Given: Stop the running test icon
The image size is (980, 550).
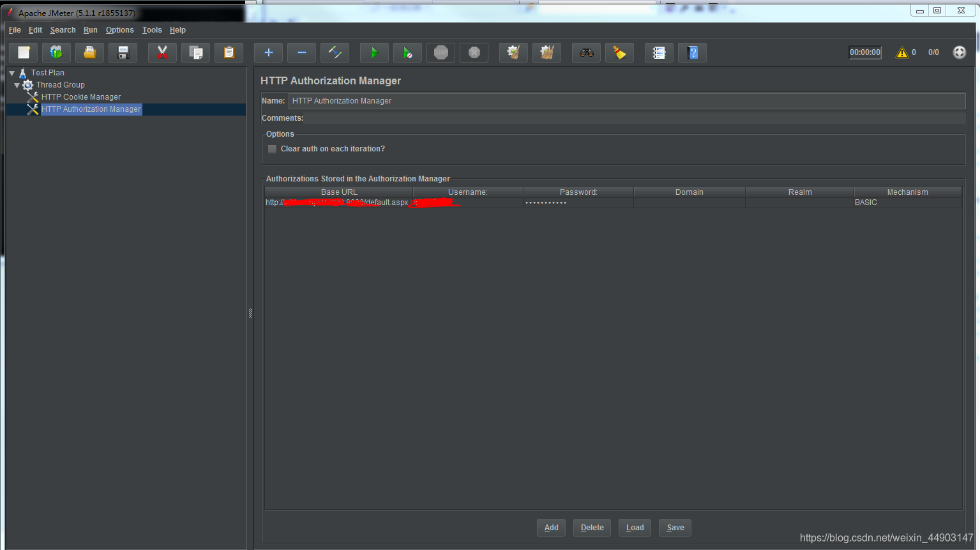Looking at the screenshot, I should click(x=441, y=52).
